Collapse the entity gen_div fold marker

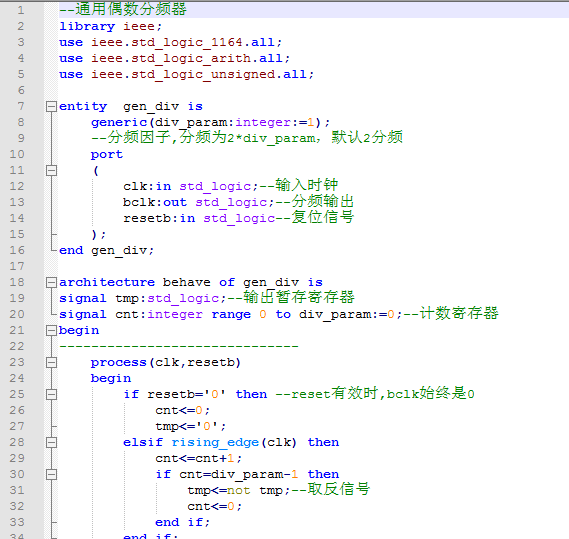(x=52, y=106)
